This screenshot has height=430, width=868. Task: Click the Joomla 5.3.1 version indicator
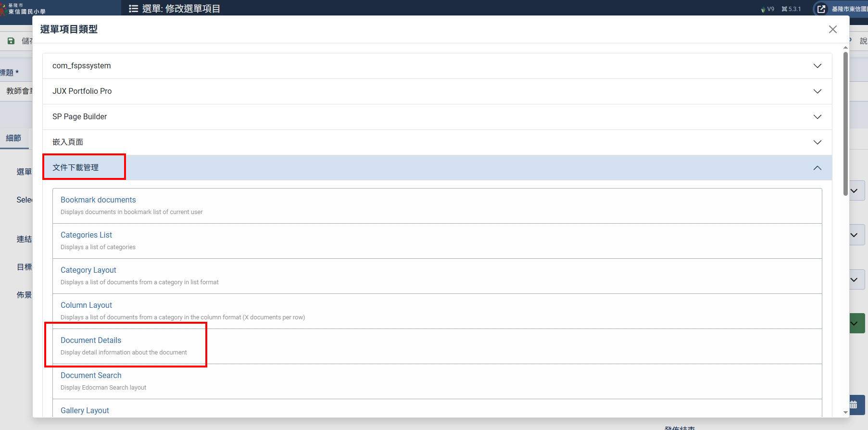pos(791,9)
